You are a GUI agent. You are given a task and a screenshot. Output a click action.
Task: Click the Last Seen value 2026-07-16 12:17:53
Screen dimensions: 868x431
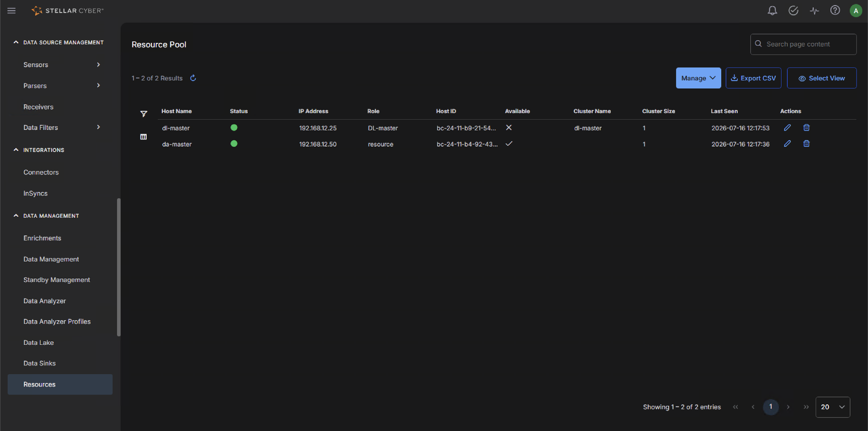point(740,128)
